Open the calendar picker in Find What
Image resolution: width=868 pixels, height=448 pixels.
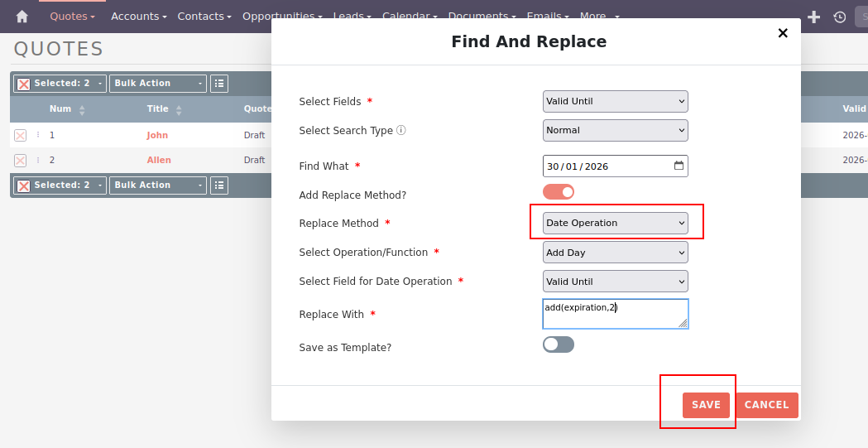679,166
